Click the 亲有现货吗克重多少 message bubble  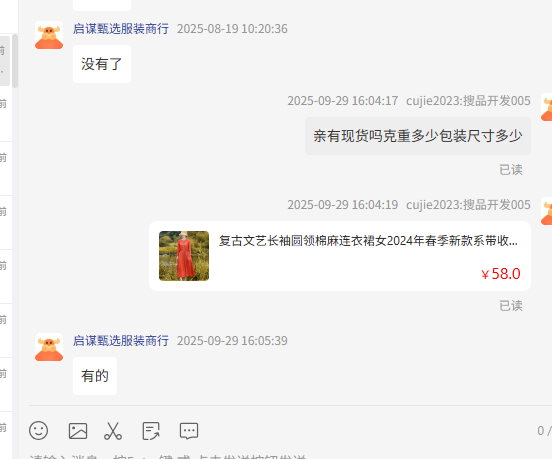coord(418,136)
